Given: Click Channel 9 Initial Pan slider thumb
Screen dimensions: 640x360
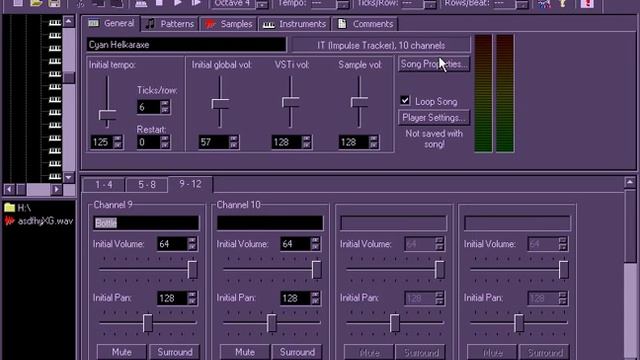Looking at the screenshot, I should 148,323.
